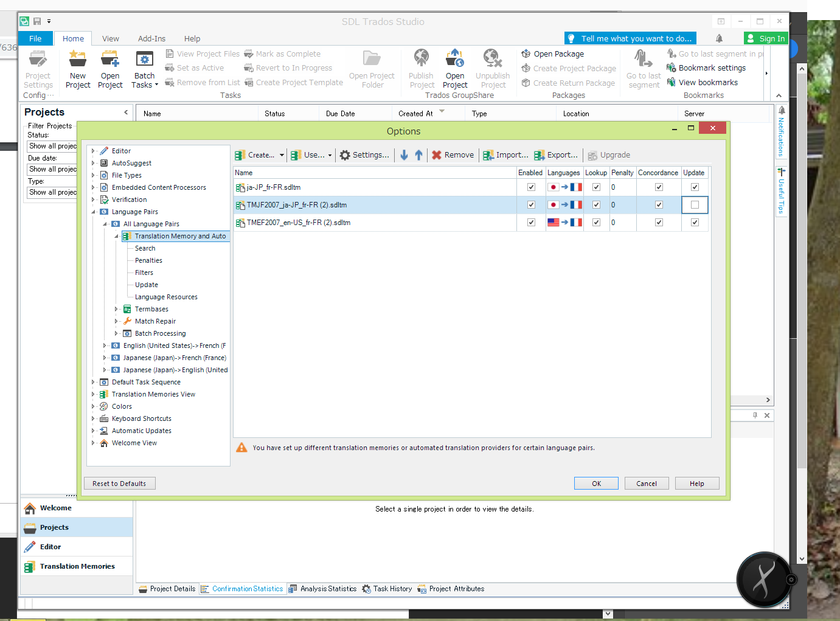
Task: Select Filters under Translation Memory settings
Action: 144,272
